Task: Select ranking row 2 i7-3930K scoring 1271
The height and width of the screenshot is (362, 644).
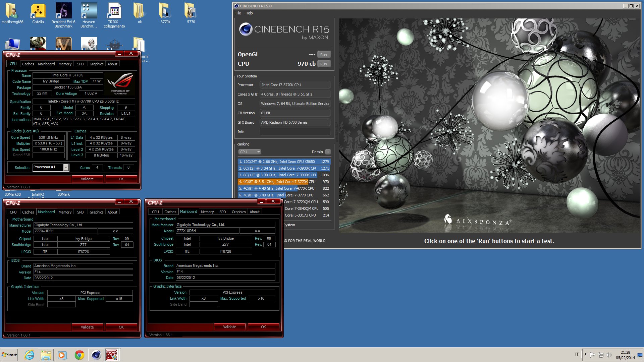Action: (x=284, y=168)
